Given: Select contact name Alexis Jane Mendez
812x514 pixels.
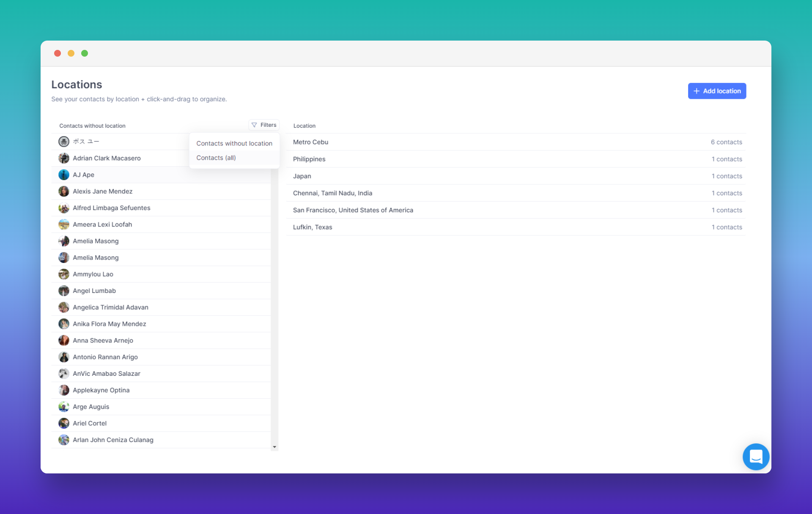Looking at the screenshot, I should pos(102,191).
